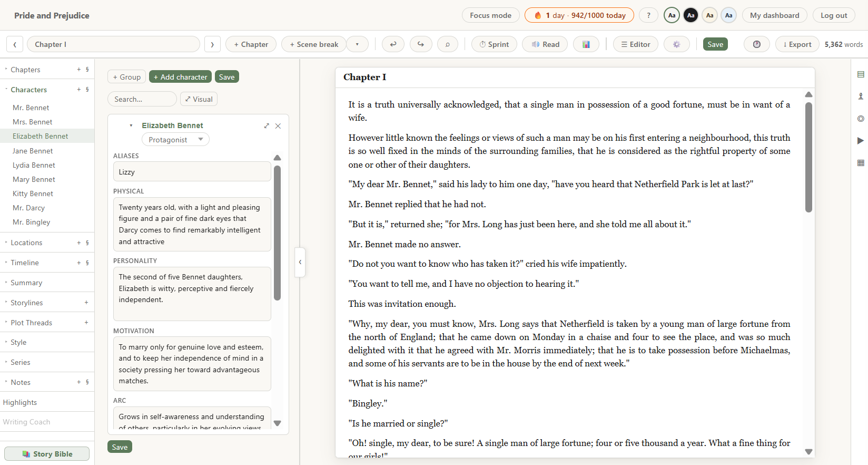
Task: Click the section symbol beside Locations
Action: click(87, 243)
